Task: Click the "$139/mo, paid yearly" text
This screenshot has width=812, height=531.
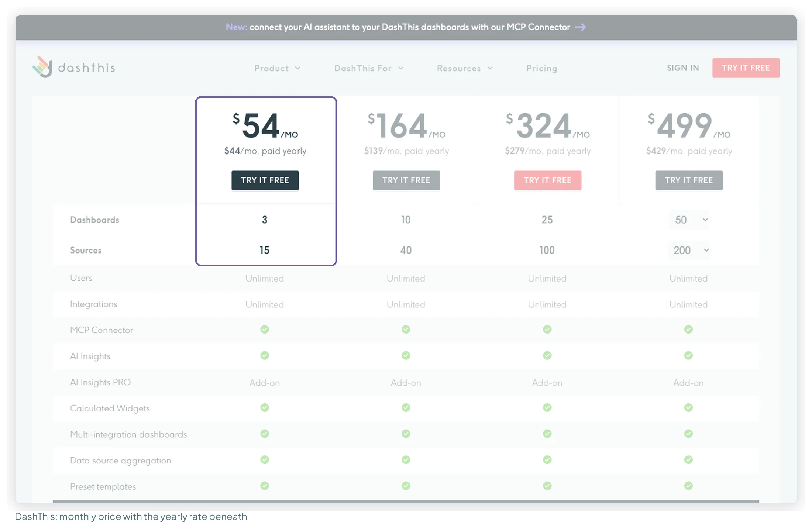Action: click(406, 151)
